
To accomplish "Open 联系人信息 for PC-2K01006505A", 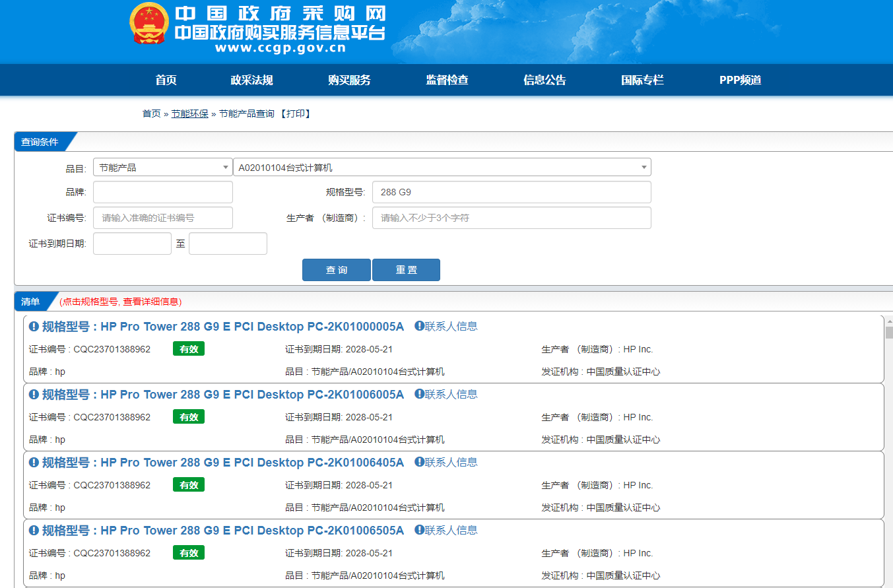I will [x=451, y=530].
